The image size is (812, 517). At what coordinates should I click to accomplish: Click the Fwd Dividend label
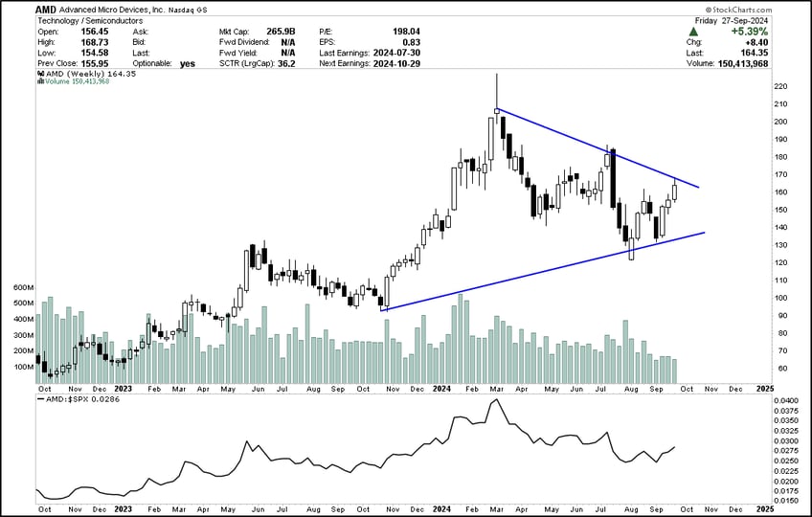pos(244,42)
